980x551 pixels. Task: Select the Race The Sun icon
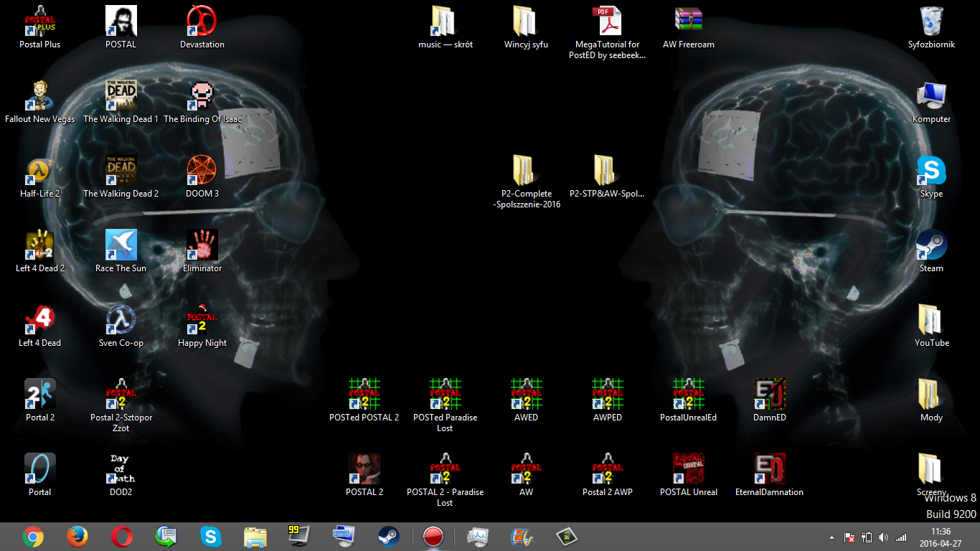121,251
